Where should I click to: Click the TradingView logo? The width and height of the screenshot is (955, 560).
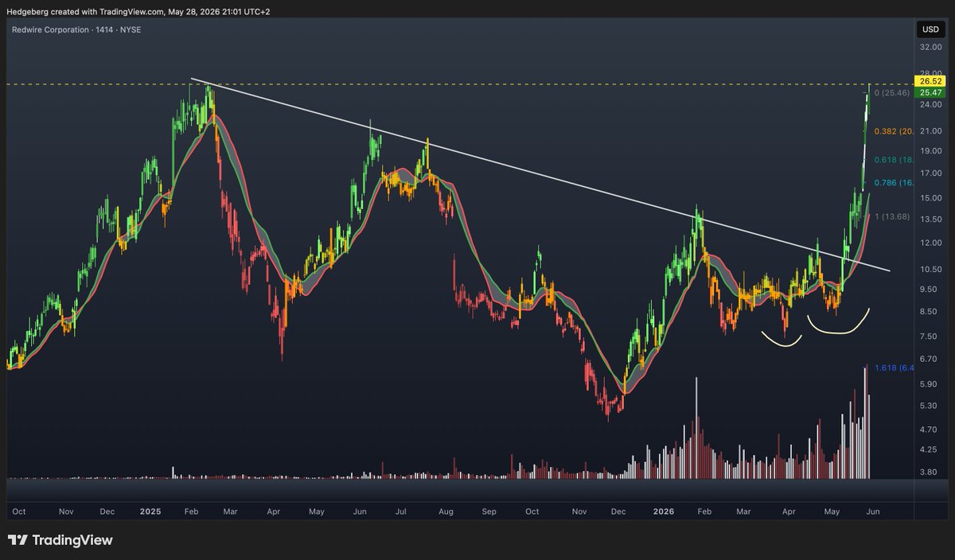click(x=60, y=540)
